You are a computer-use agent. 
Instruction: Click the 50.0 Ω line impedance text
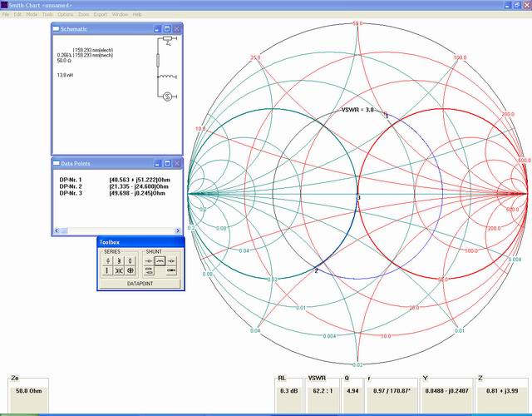[x=64, y=61]
